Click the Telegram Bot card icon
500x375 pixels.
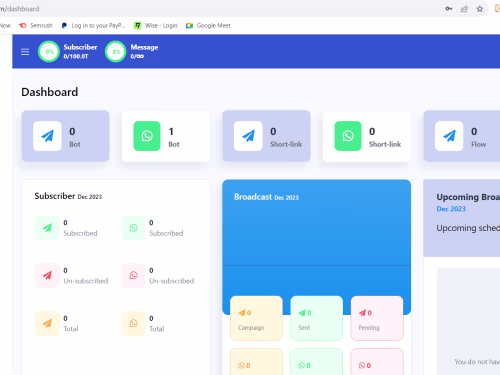pos(47,136)
